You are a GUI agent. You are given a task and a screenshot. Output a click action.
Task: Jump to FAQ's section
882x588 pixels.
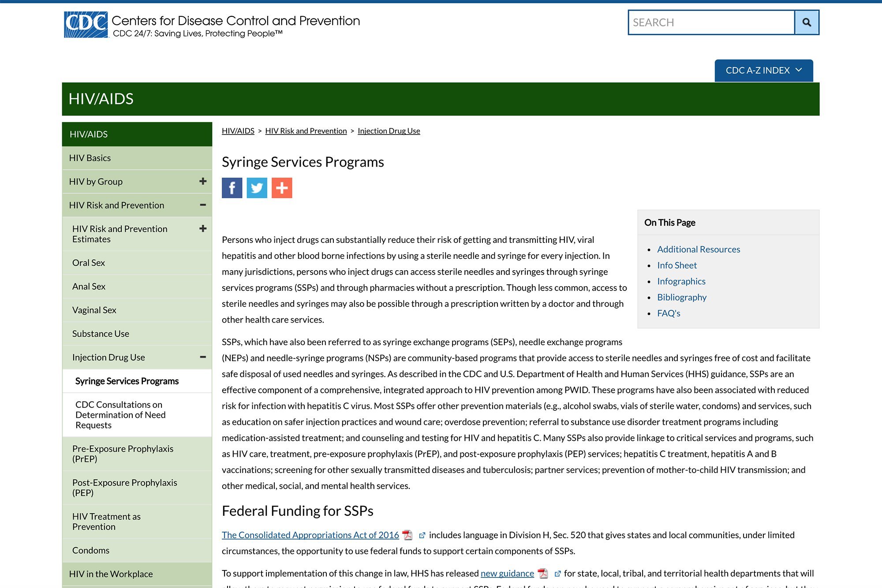[669, 313]
